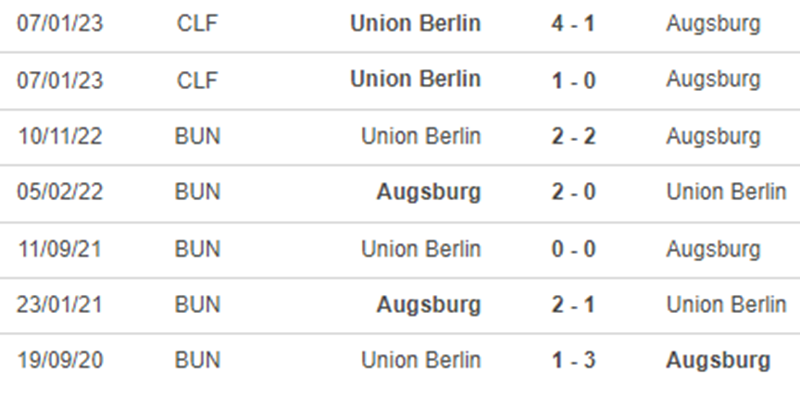Image resolution: width=800 pixels, height=396 pixels.
Task: Select bold Augsburg away team on 19/09/20
Action: click(x=718, y=361)
